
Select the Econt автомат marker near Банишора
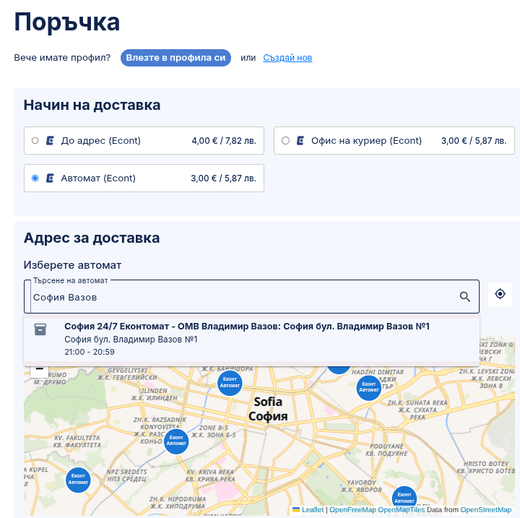click(x=230, y=383)
